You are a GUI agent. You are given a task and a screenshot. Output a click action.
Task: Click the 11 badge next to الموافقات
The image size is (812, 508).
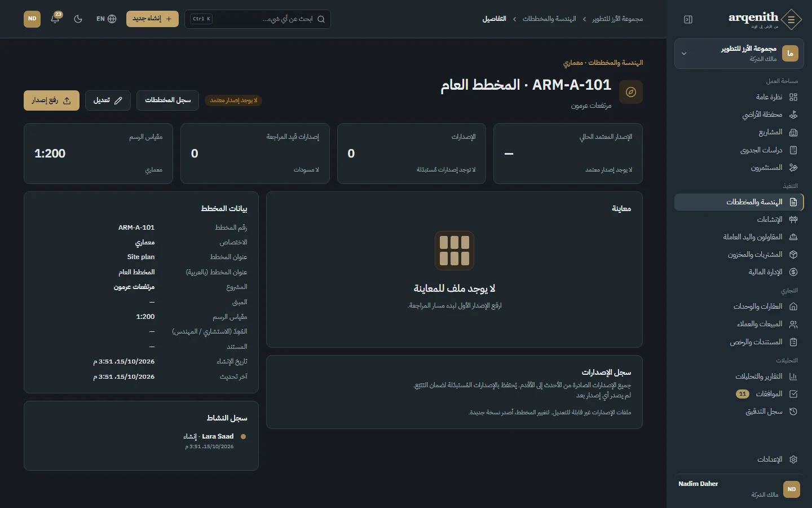point(743,394)
